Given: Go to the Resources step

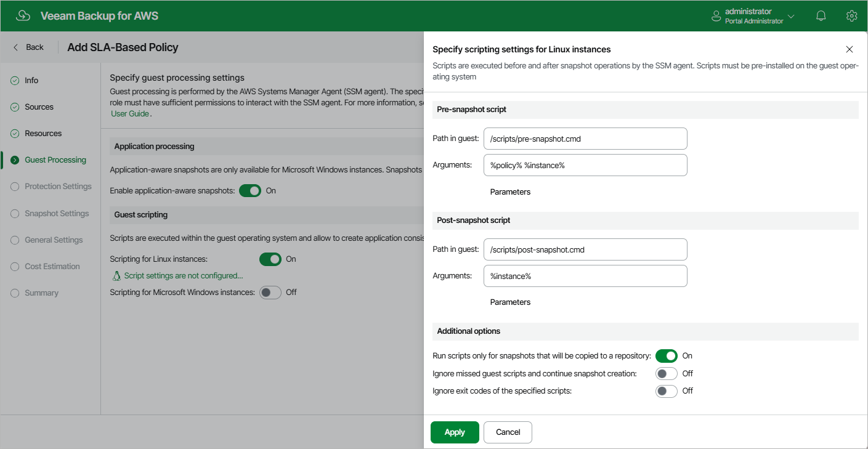Looking at the screenshot, I should click(x=43, y=134).
